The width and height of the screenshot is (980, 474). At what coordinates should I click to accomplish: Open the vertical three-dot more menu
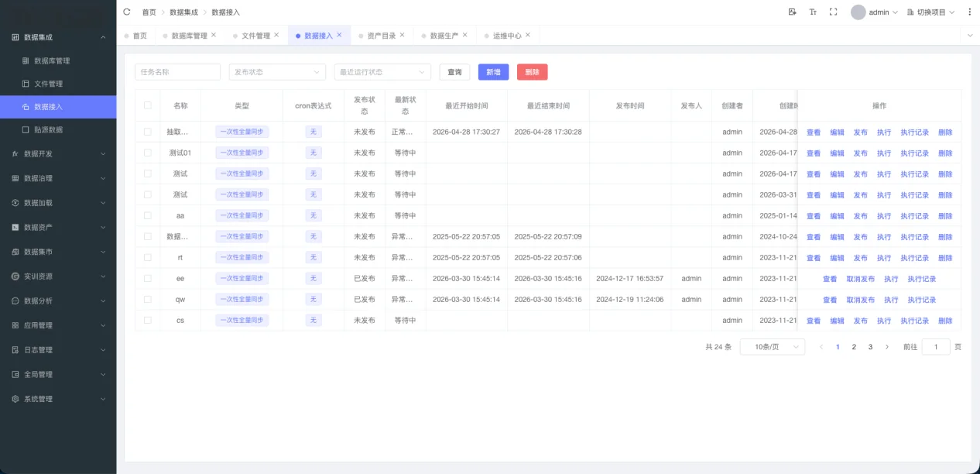(970, 12)
